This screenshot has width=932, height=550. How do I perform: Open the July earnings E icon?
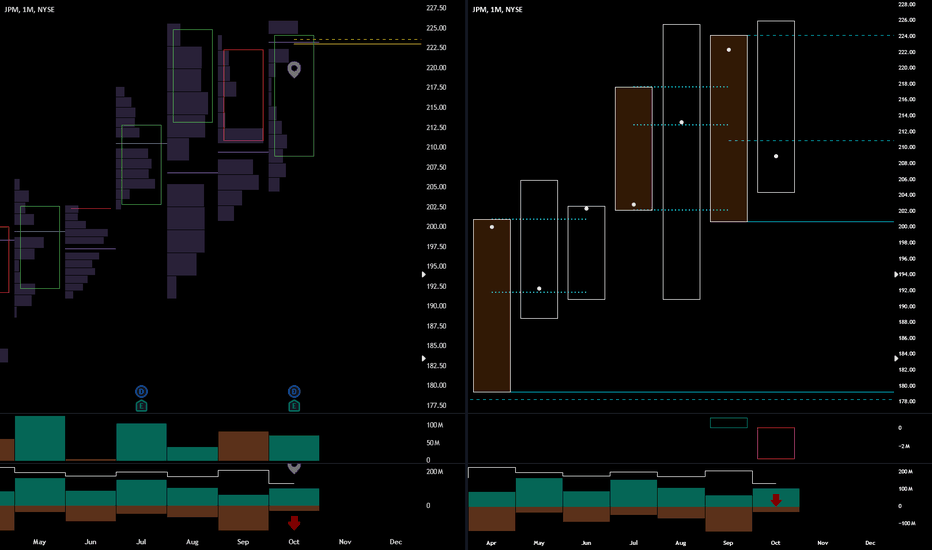point(141,406)
